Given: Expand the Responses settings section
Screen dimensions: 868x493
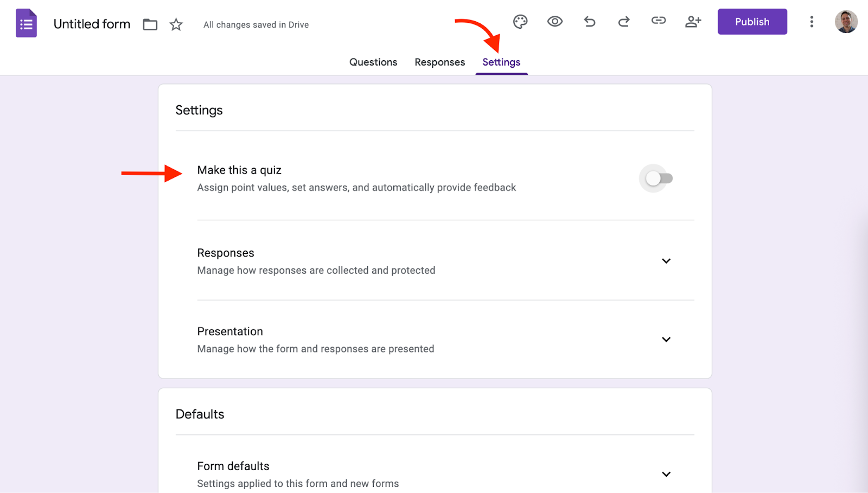Looking at the screenshot, I should tap(666, 261).
